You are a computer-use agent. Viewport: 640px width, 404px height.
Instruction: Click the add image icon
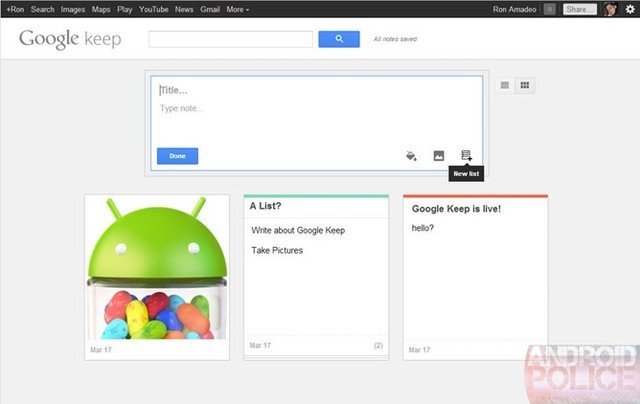[x=438, y=156]
